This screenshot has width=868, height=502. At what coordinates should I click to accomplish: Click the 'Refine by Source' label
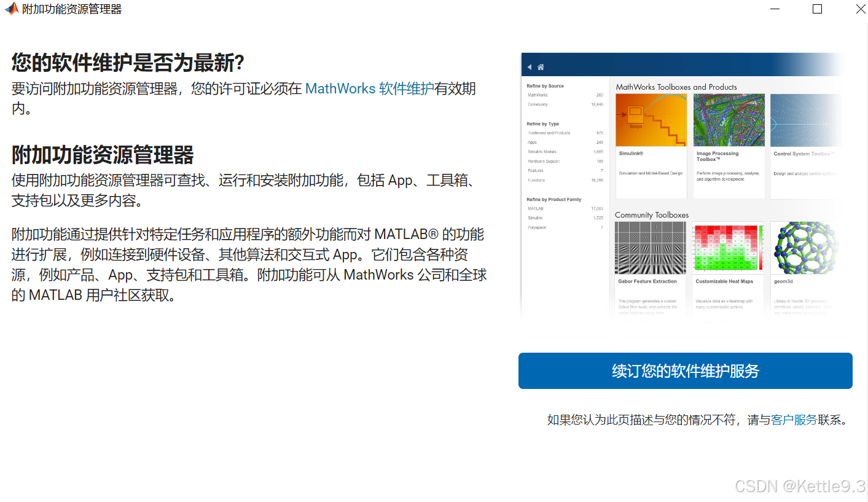545,86
